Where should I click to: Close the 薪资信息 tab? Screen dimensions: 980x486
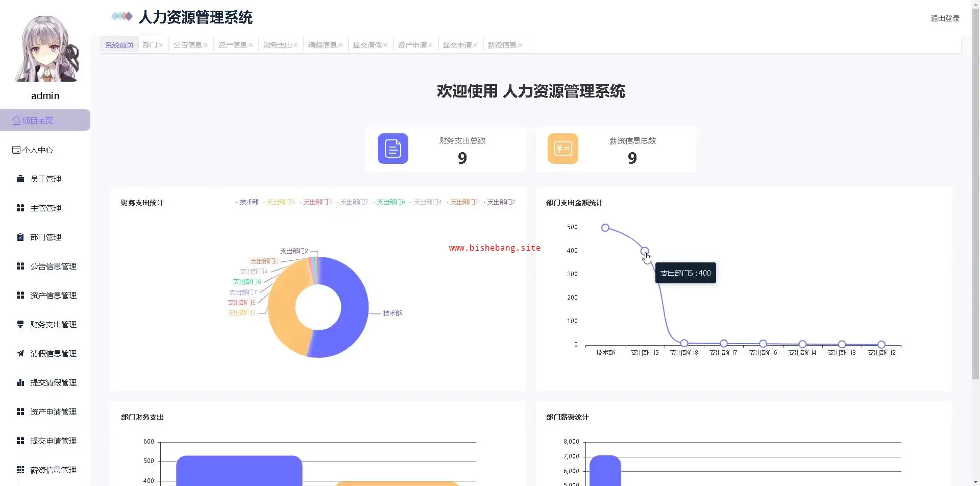520,45
